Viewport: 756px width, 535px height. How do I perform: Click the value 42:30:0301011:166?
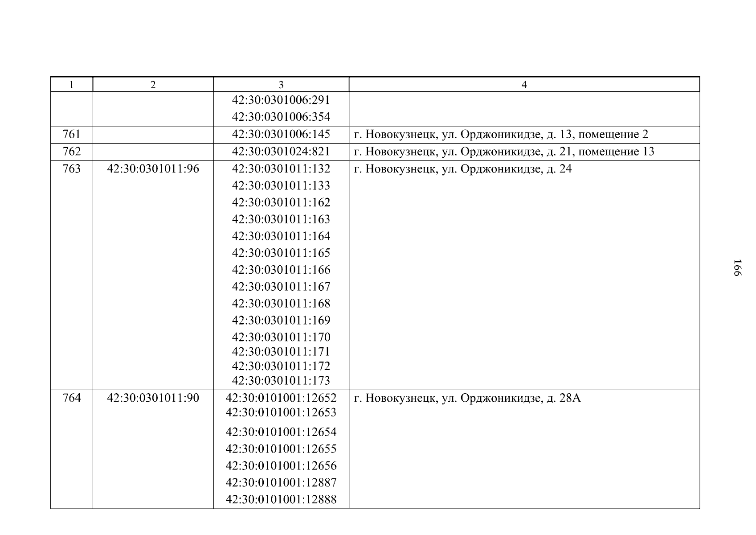click(281, 270)
